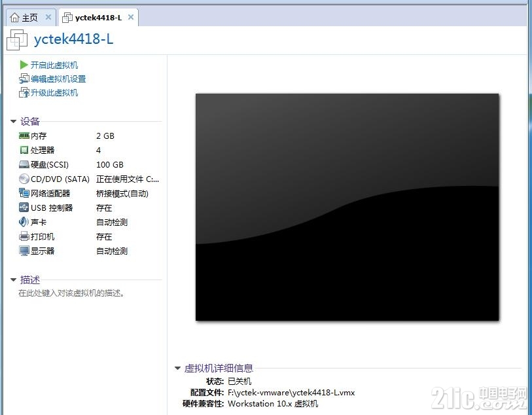The height and width of the screenshot is (415, 532).
Task: Click the 在此处键入对该虚拟机的描述 description field
Action: coord(71,293)
